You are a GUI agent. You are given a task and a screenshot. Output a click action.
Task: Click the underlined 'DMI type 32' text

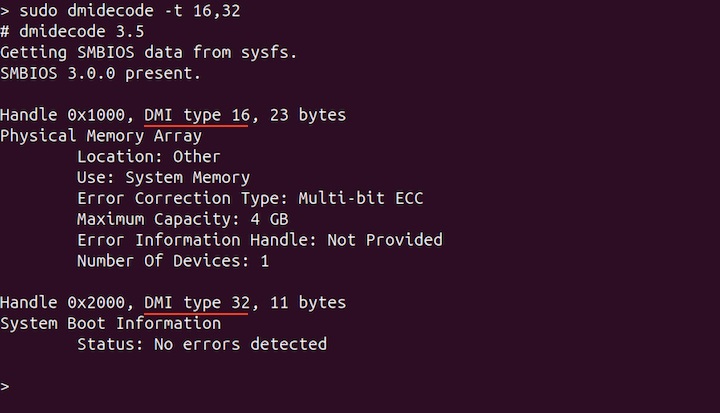(196, 302)
